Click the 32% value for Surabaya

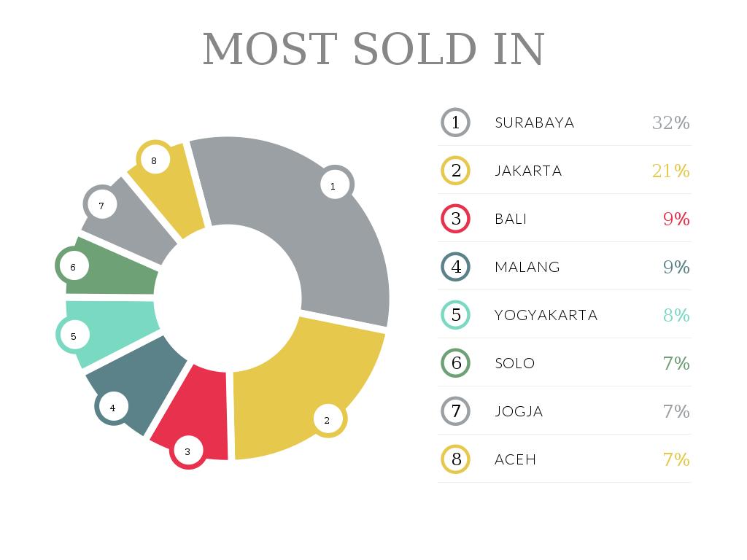[x=670, y=122]
